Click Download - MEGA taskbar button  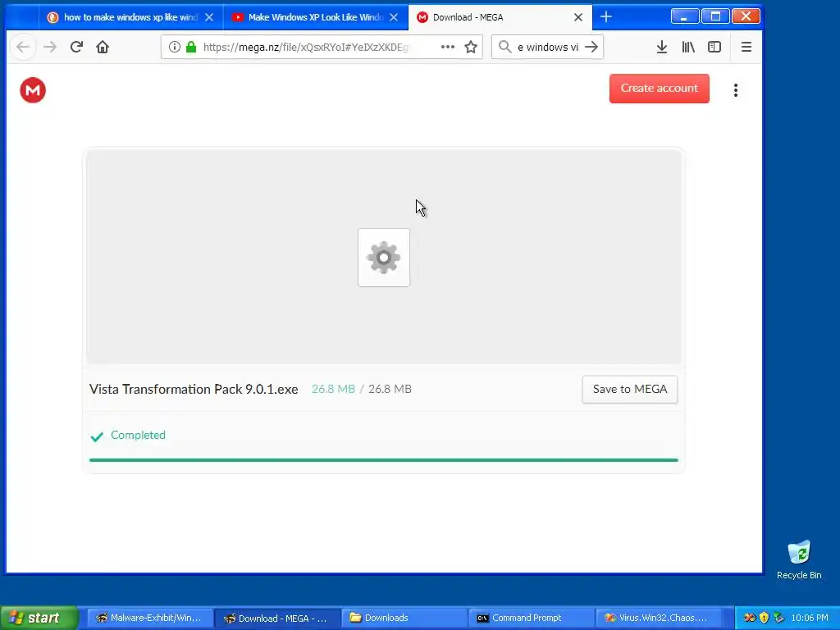click(276, 618)
